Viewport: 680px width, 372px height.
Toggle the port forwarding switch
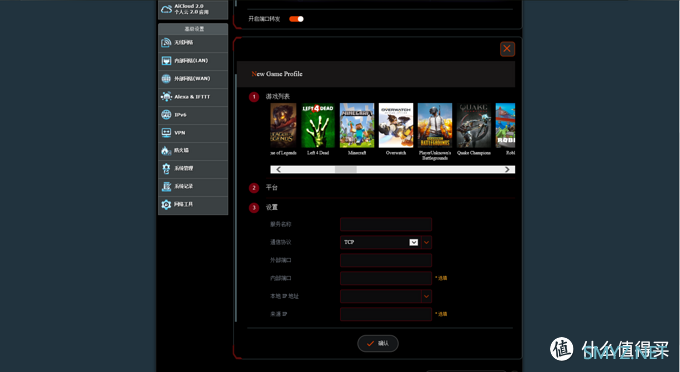[297, 19]
